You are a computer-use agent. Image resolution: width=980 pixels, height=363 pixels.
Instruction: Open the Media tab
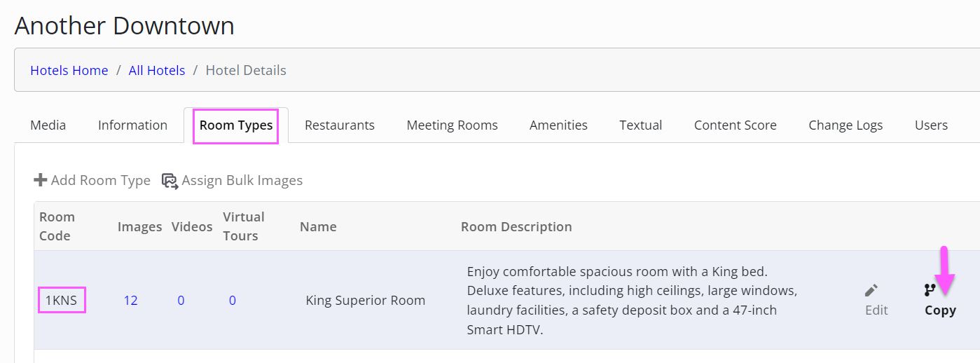pos(48,125)
